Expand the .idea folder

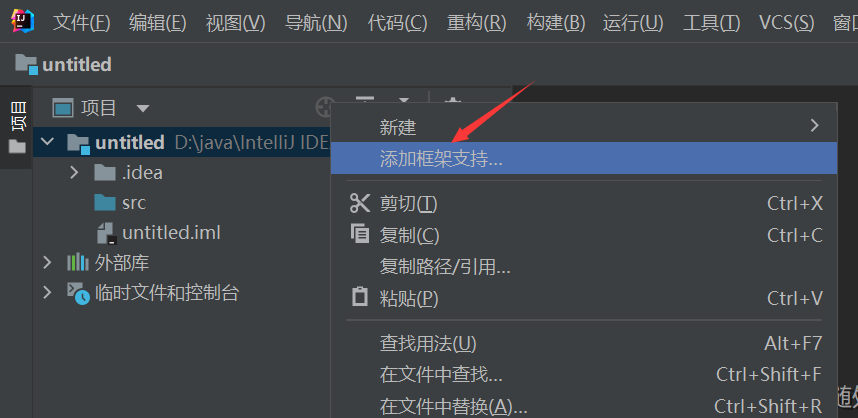click(75, 173)
